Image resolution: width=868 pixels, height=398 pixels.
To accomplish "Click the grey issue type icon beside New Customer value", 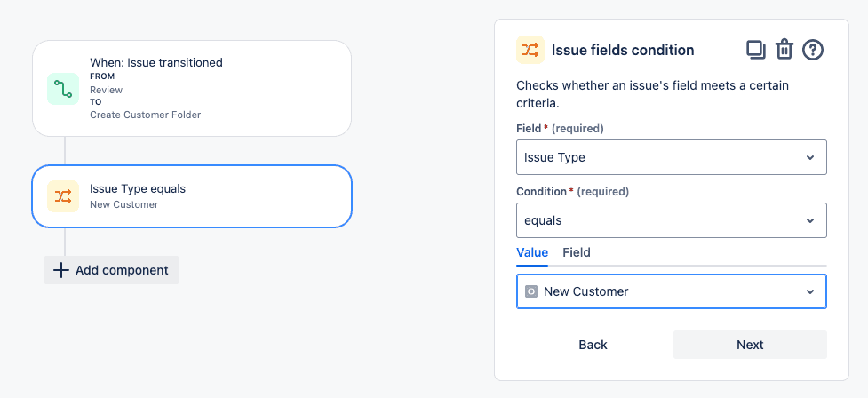I will [531, 291].
